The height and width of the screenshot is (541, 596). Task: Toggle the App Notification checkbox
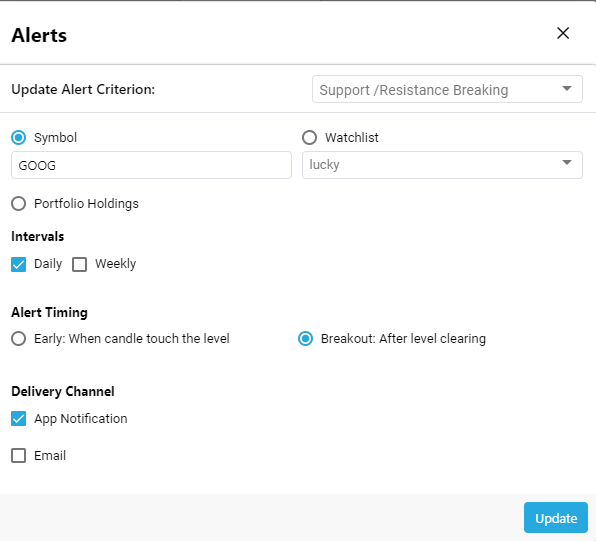point(19,419)
